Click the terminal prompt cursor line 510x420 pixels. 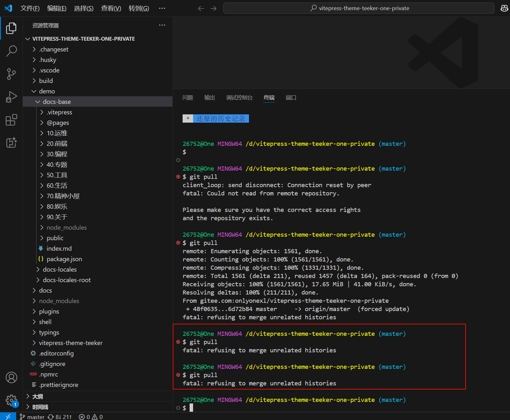(x=191, y=408)
